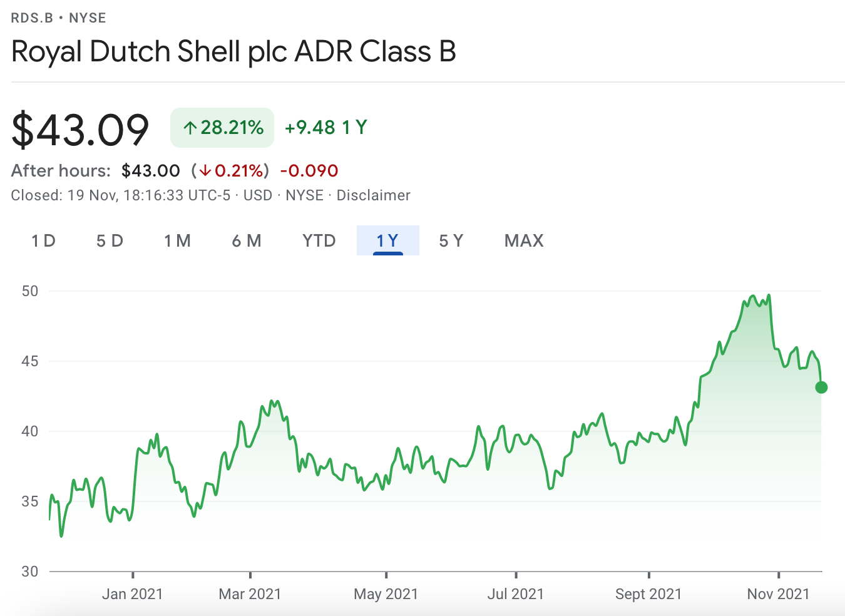The width and height of the screenshot is (845, 616).
Task: Open the 1 M chart view
Action: click(177, 240)
